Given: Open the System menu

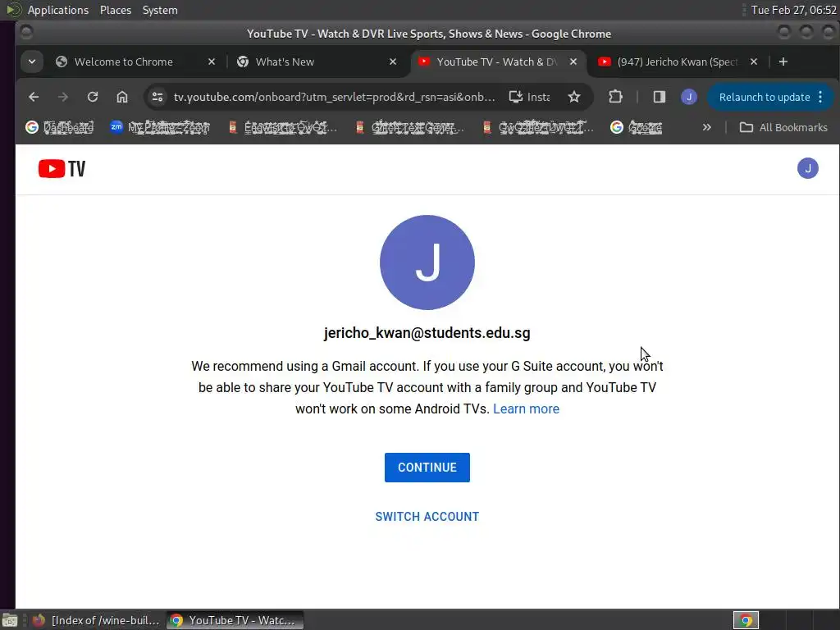Looking at the screenshot, I should pyautogui.click(x=160, y=10).
